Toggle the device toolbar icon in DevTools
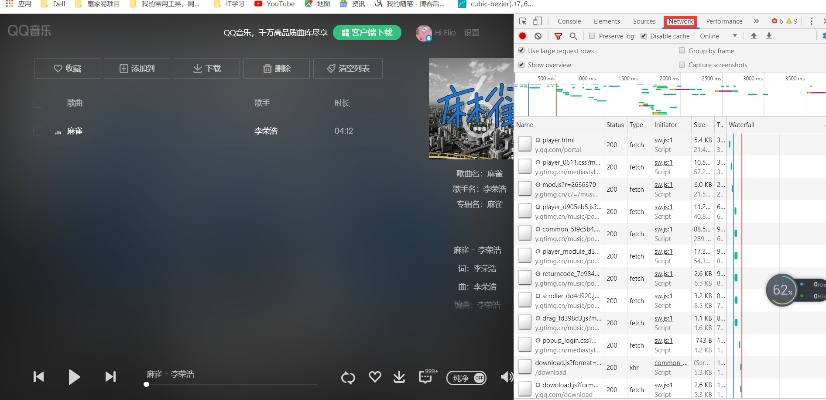Viewport: 826px width, 400px height. tap(537, 21)
